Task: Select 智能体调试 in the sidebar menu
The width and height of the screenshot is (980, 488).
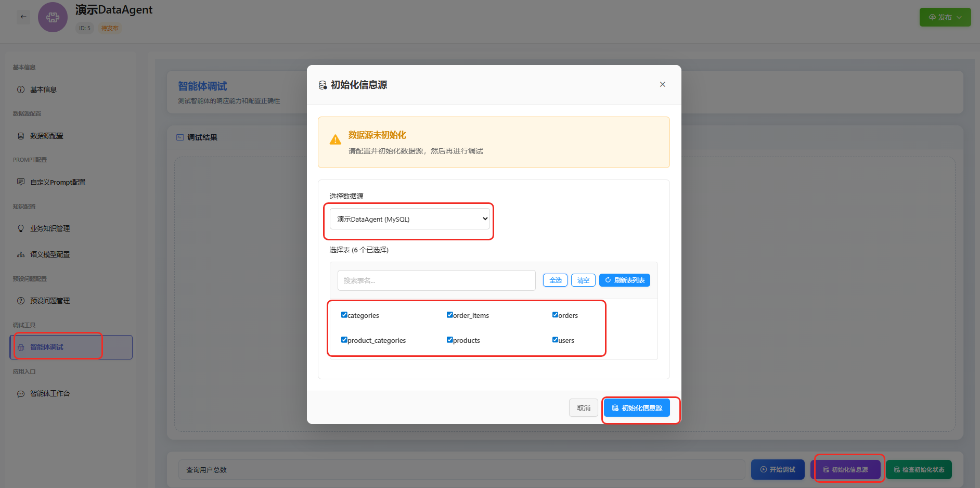Action: 47,347
